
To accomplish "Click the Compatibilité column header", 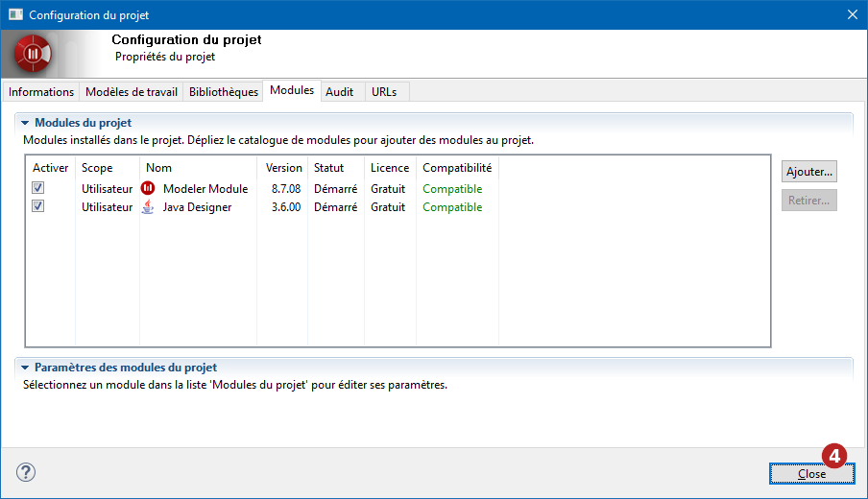I will click(x=457, y=168).
